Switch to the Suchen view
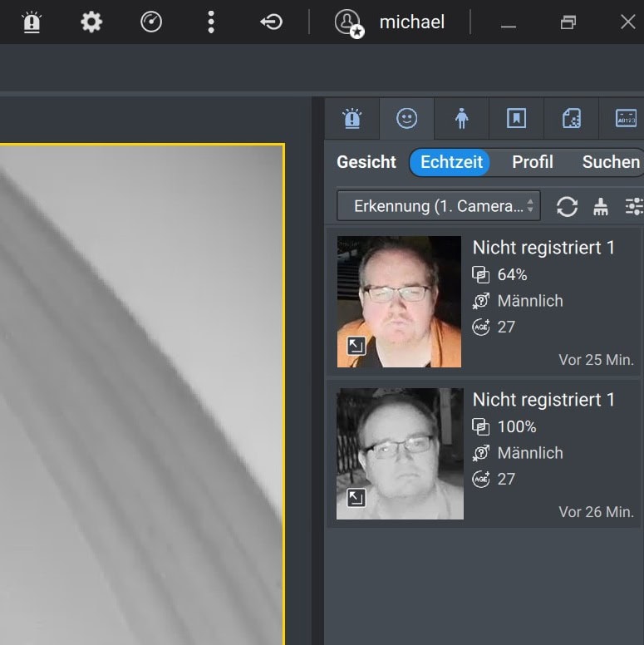Image resolution: width=644 pixels, height=645 pixels. (611, 162)
